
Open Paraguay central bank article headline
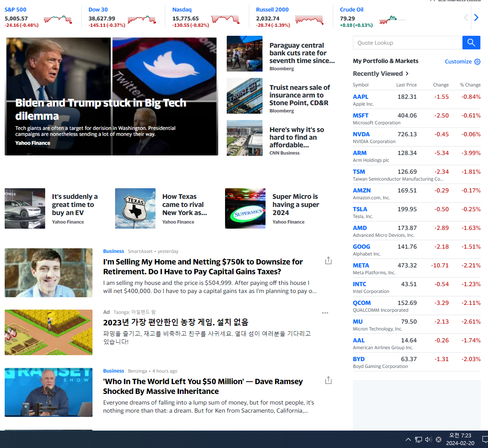pos(302,53)
